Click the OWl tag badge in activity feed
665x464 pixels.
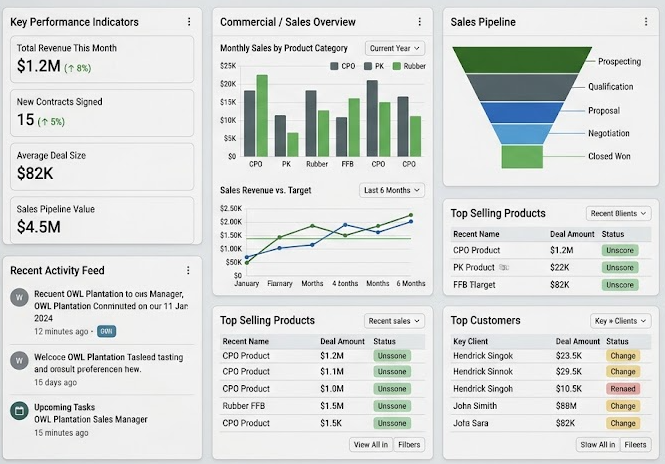[106, 331]
